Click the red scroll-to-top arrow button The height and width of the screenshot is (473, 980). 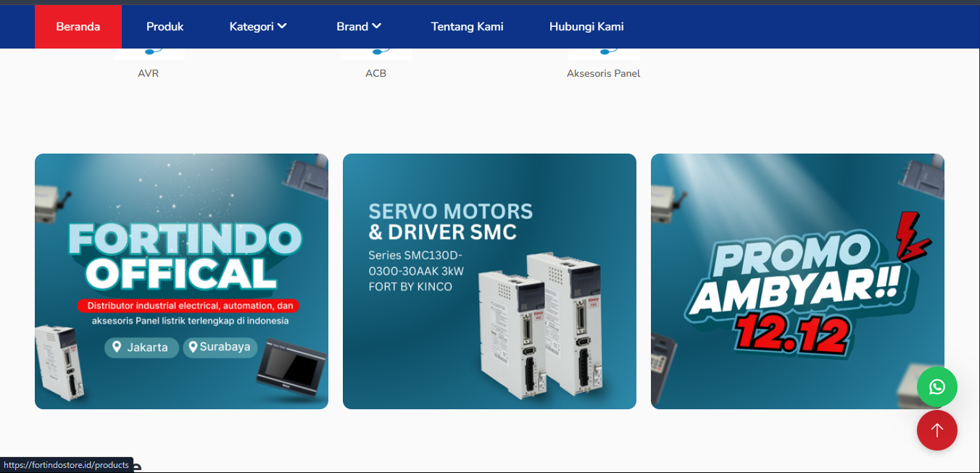coord(937,430)
